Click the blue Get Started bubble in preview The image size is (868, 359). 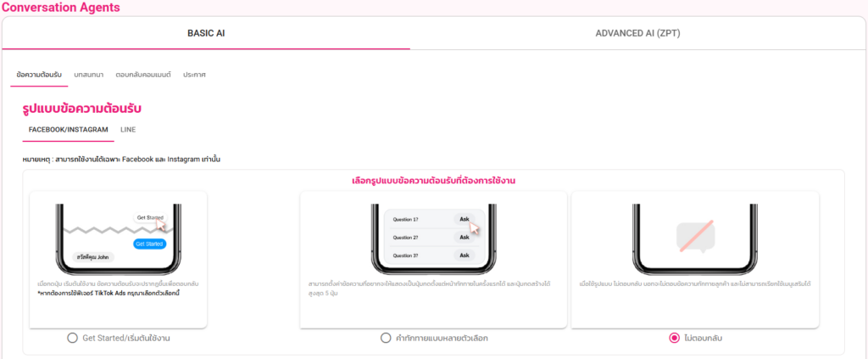(x=149, y=244)
